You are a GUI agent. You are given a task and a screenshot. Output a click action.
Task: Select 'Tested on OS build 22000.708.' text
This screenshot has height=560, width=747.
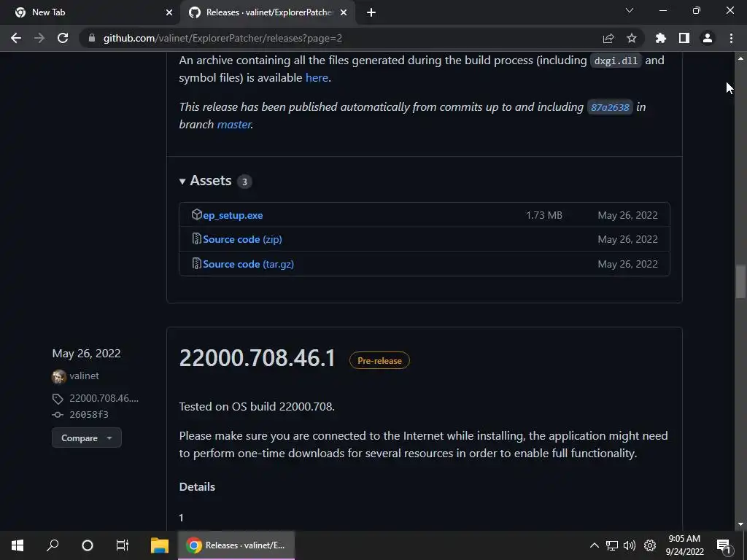(257, 407)
